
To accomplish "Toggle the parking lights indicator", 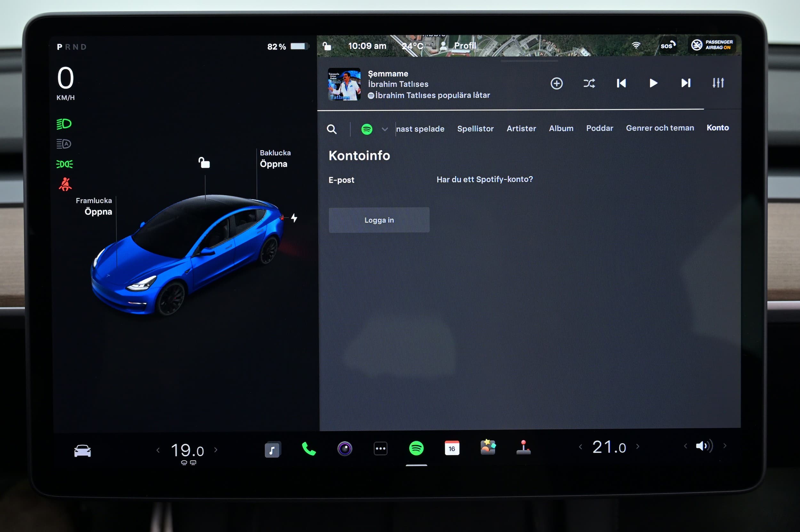I will click(x=64, y=164).
